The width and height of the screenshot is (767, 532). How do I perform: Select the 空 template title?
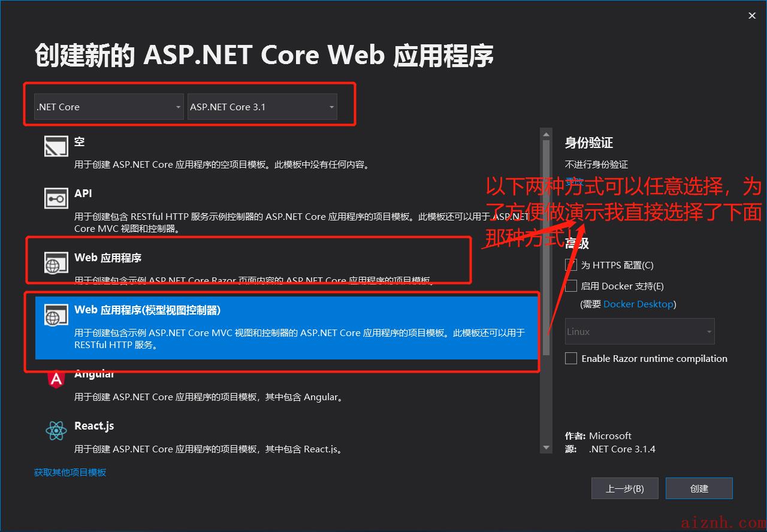tap(79, 141)
